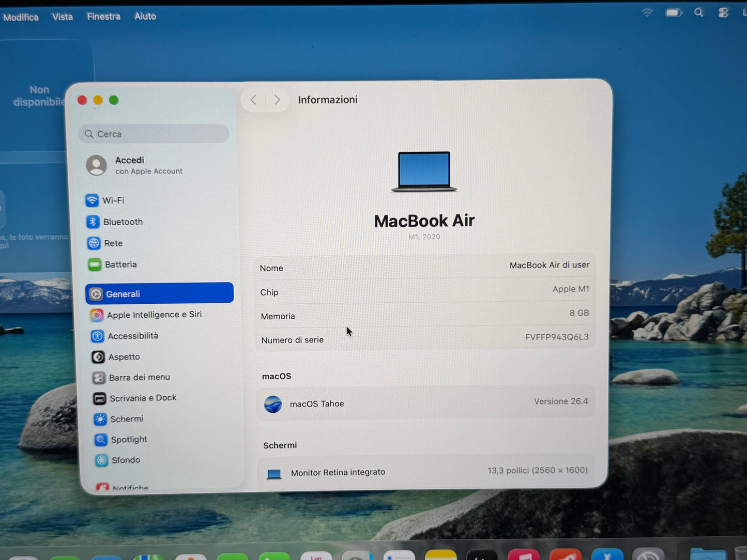Image resolution: width=747 pixels, height=560 pixels.
Task: Click the 13,3 pollici (2560 × 1600) value
Action: 538,470
